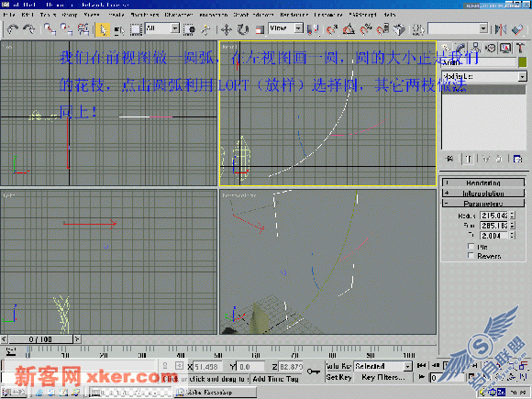This screenshot has height=399, width=532.
Task: Activate the highlighted Select Object arrow tool
Action: point(103,29)
